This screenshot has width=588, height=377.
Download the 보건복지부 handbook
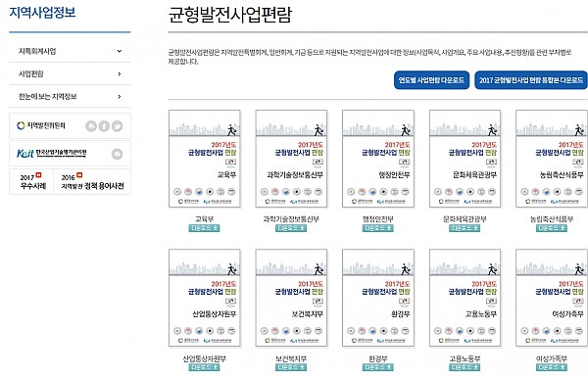coord(291,367)
